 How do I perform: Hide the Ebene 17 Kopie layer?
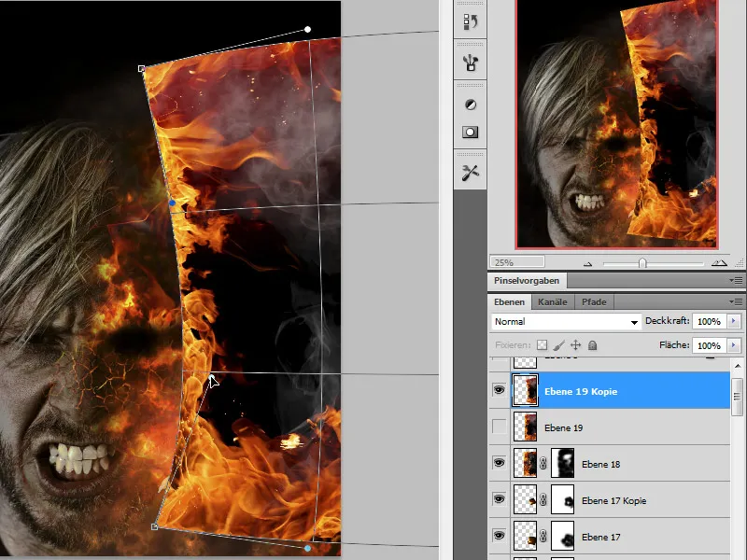coord(499,499)
